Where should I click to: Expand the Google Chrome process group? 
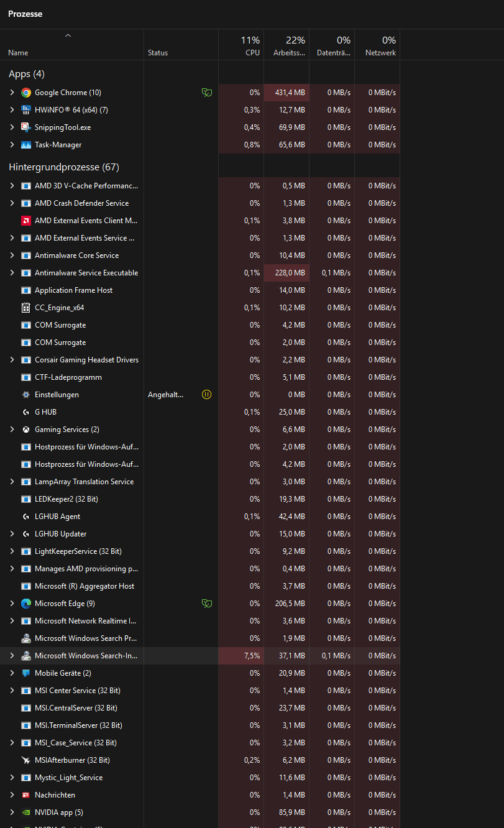[x=12, y=93]
